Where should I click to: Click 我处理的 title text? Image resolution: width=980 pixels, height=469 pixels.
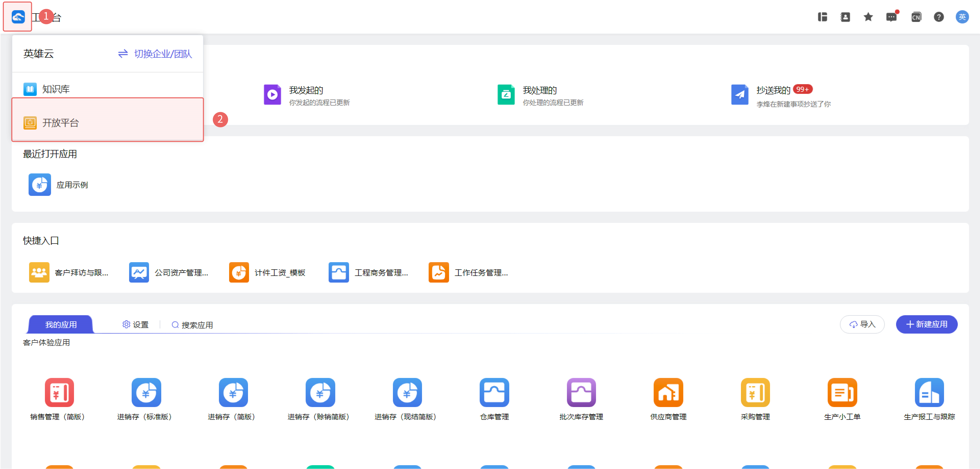[x=539, y=90]
